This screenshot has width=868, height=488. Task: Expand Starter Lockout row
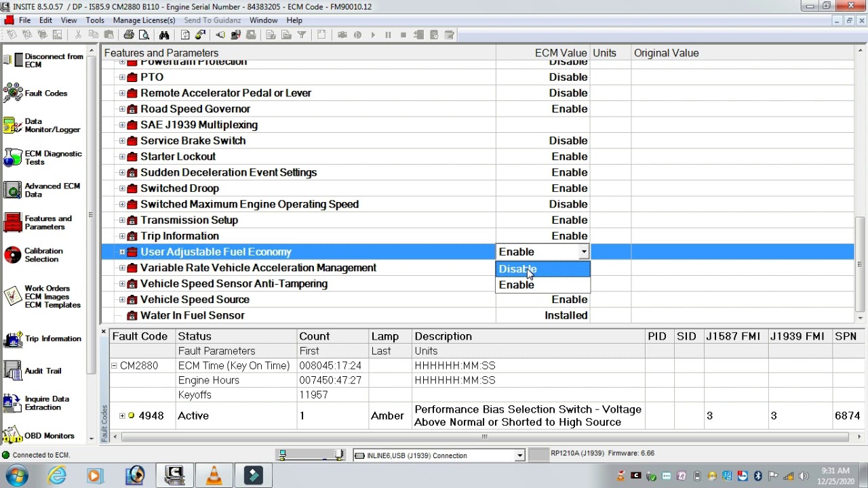(122, 157)
